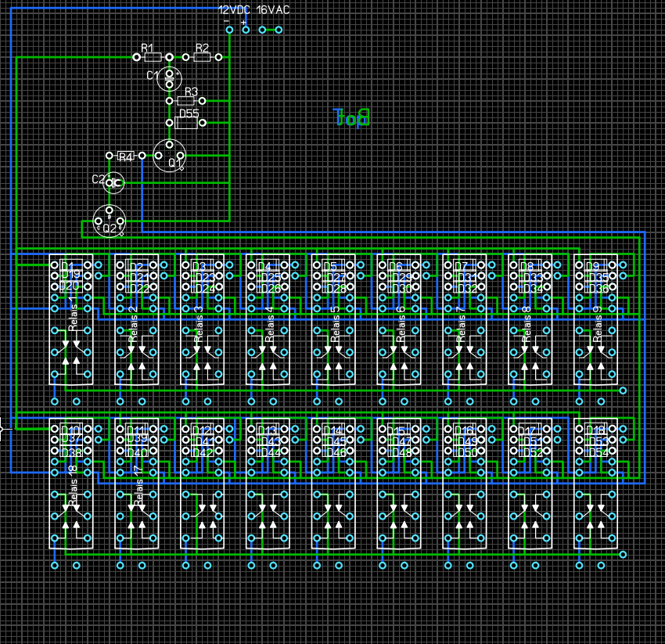
Task: Click the R3 resistor footprint
Action: click(186, 101)
